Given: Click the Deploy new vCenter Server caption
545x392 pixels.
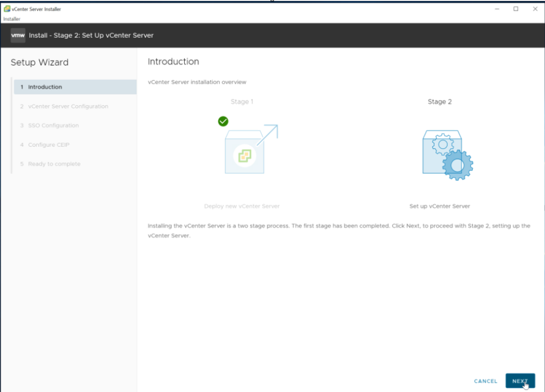Looking at the screenshot, I should pyautogui.click(x=242, y=206).
